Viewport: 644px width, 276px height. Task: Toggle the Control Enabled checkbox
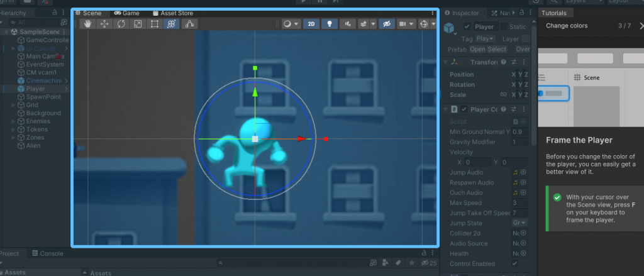[x=514, y=263]
